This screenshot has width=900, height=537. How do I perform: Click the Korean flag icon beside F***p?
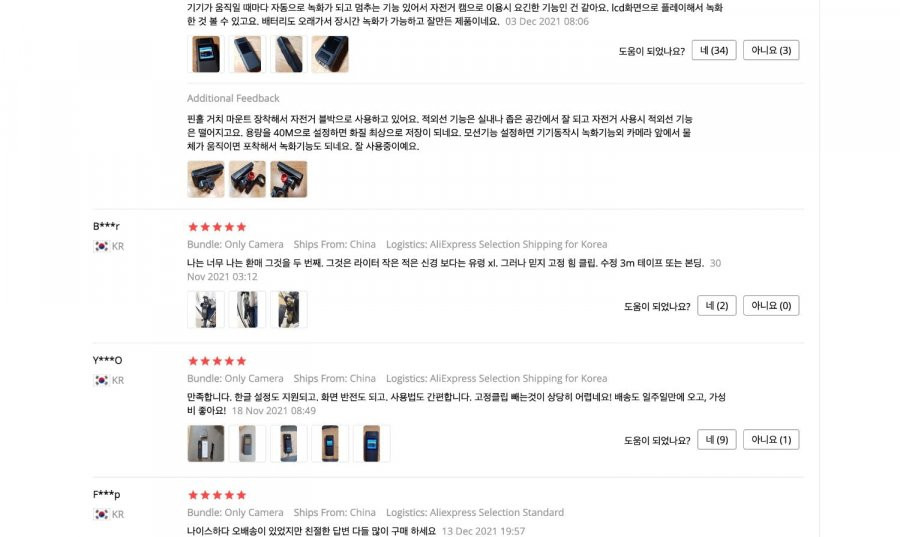[101, 515]
